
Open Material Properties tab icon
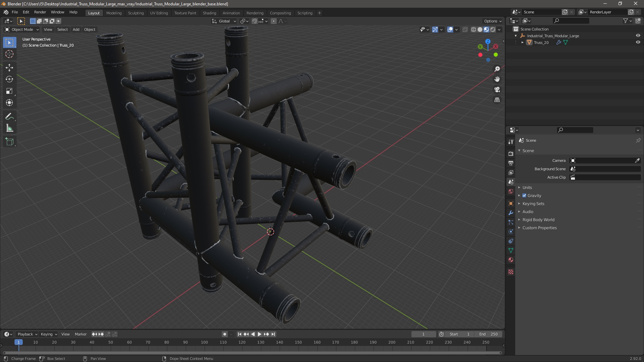point(511,260)
